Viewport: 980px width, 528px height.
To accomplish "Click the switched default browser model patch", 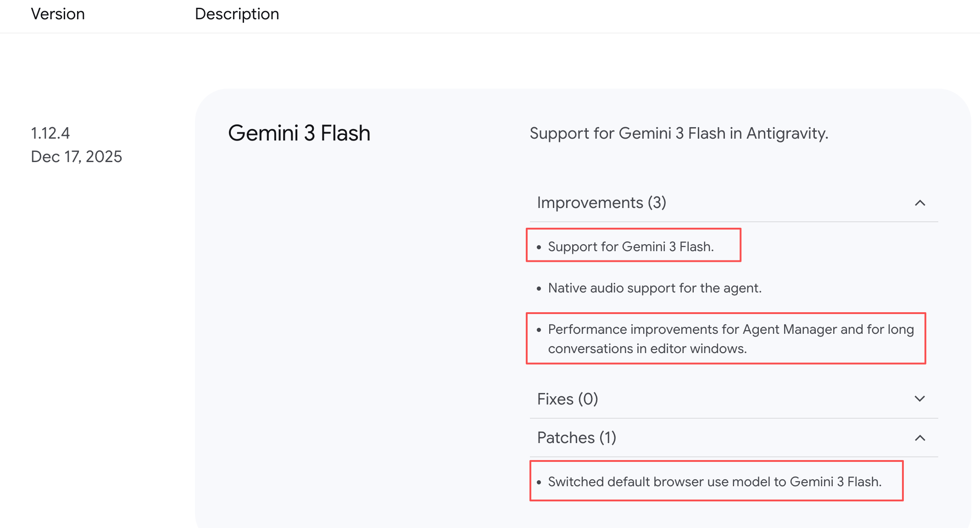I will click(x=714, y=482).
